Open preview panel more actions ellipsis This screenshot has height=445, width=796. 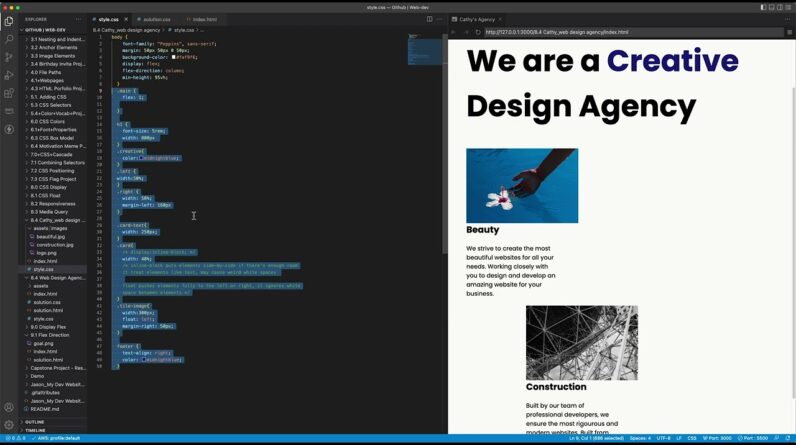point(788,19)
